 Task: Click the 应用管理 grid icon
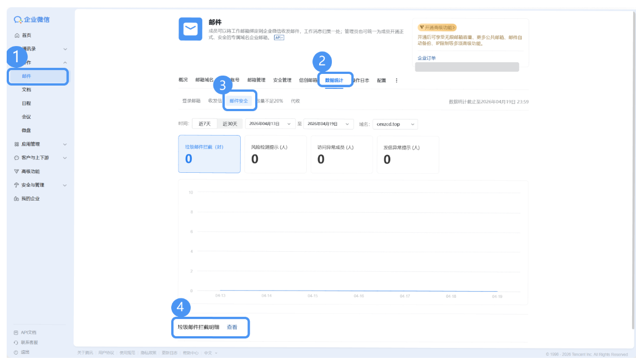[17, 144]
